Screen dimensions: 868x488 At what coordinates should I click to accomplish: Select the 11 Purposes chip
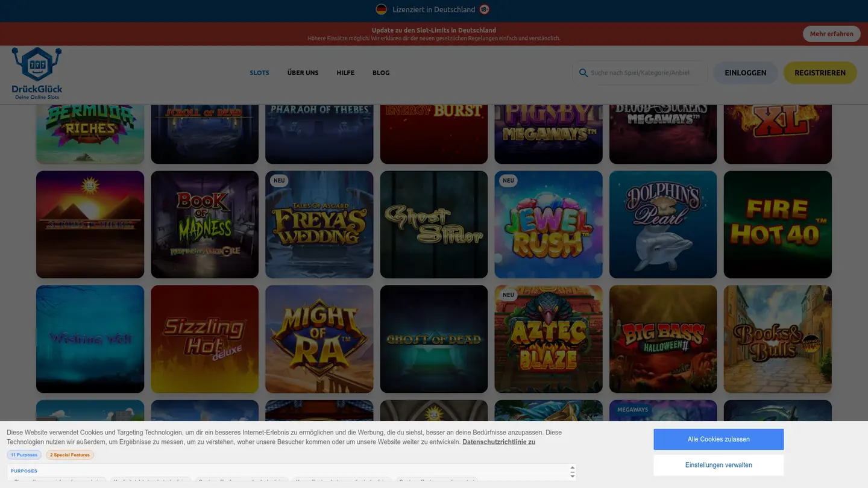pyautogui.click(x=24, y=455)
